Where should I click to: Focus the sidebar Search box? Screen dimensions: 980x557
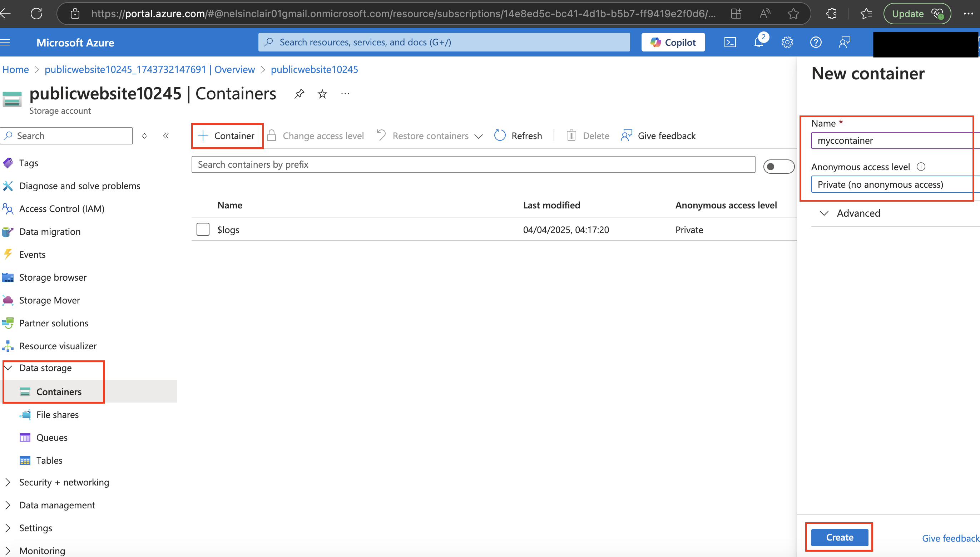point(67,136)
